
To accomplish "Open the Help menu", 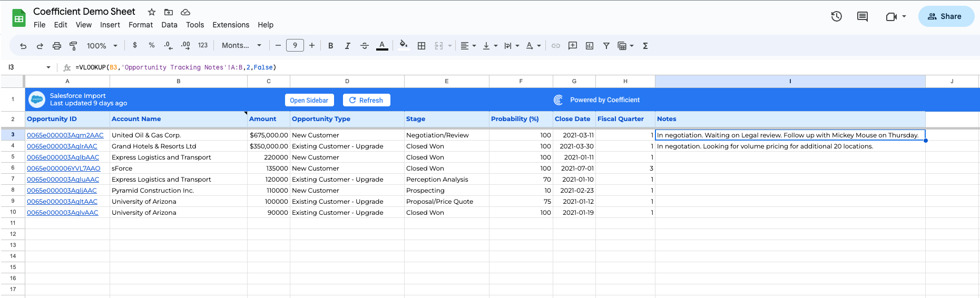I will [266, 25].
